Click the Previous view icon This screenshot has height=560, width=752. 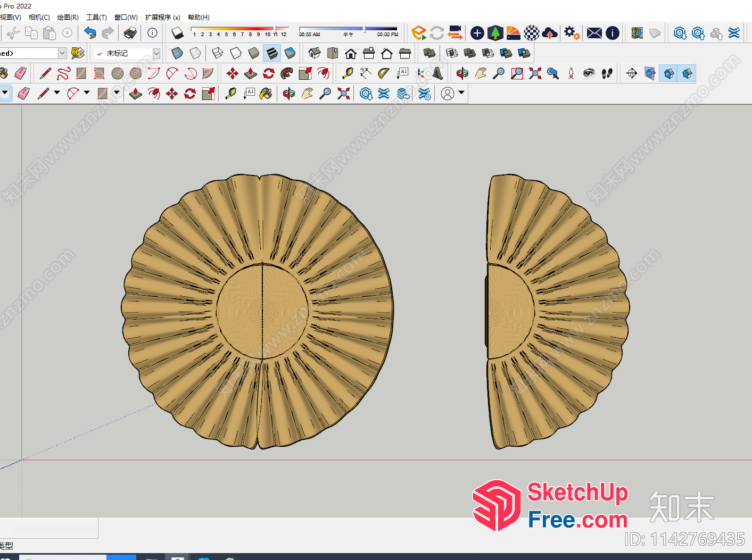(x=553, y=73)
